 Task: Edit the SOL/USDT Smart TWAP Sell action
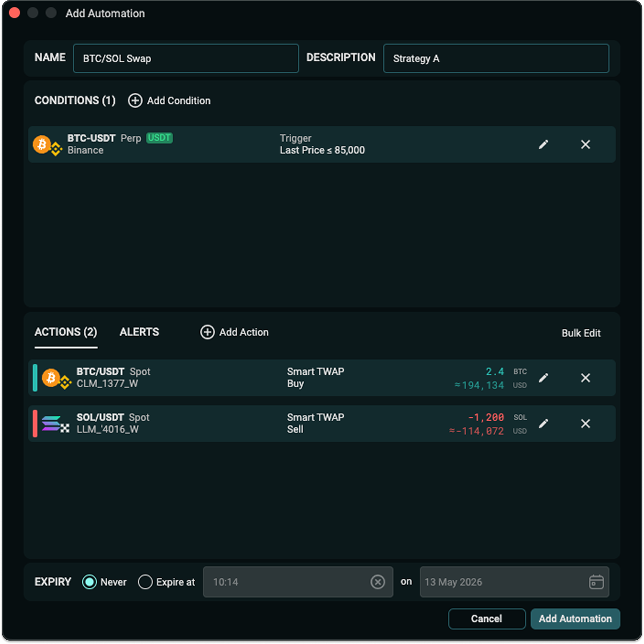click(x=543, y=424)
